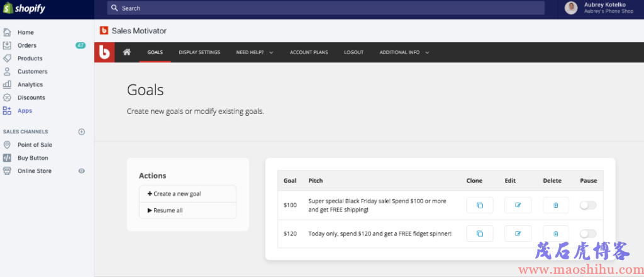Open Buy Button channel
Screen dimensions: 644x277
[33, 158]
